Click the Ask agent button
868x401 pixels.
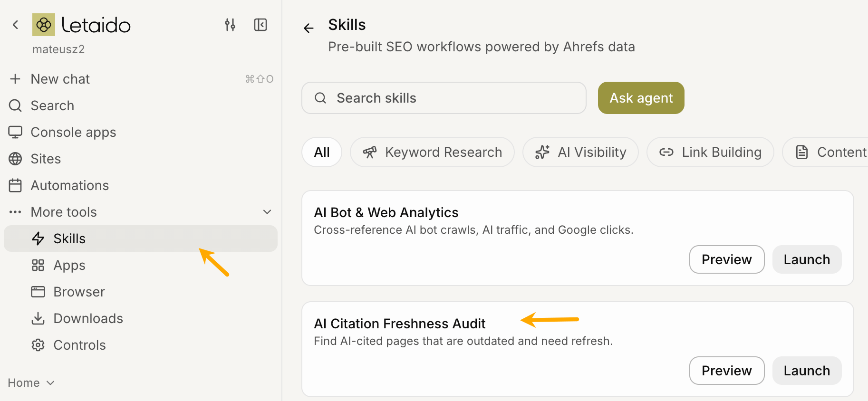point(641,98)
